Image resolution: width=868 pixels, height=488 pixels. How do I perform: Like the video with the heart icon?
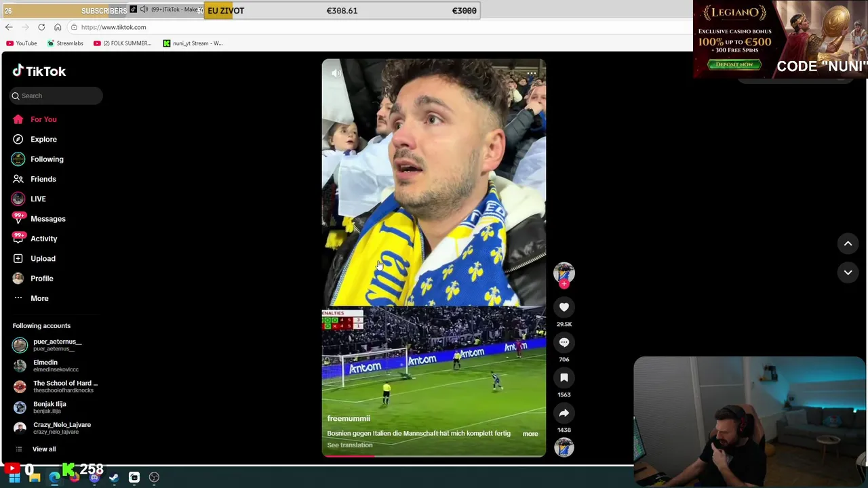tap(564, 307)
